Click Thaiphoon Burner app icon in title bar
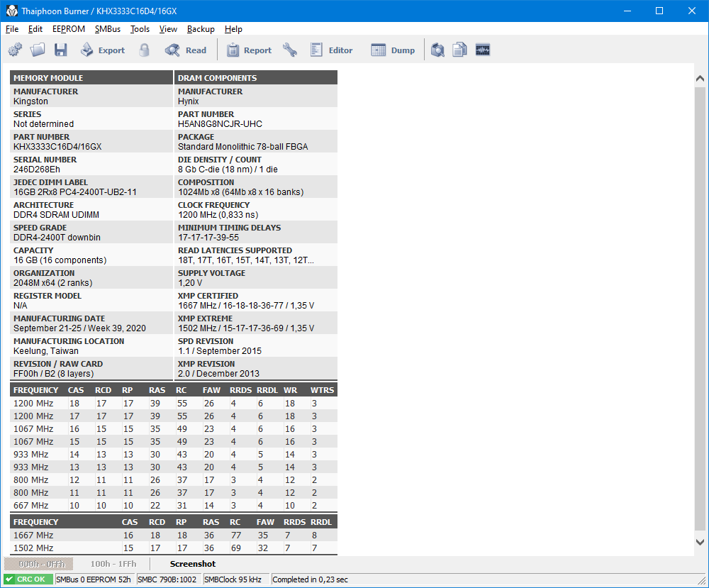Image resolution: width=709 pixels, height=588 pixels. point(12,11)
